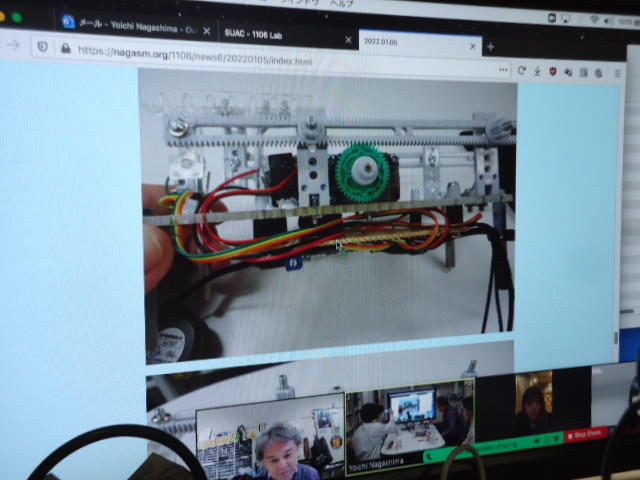Select the video tile of woman with bangs
Image resolution: width=640 pixels, height=480 pixels.
coord(533,402)
